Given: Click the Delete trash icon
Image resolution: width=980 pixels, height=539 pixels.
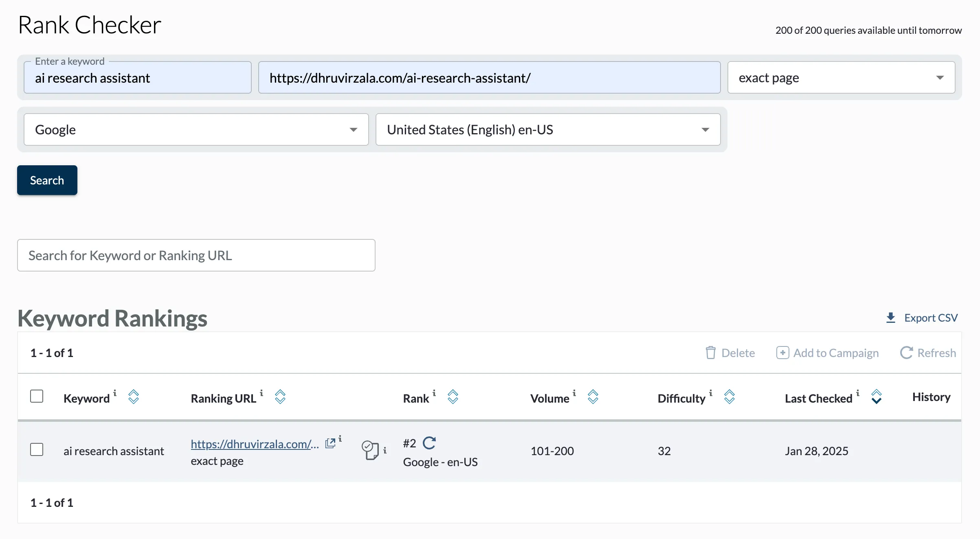Looking at the screenshot, I should (710, 353).
